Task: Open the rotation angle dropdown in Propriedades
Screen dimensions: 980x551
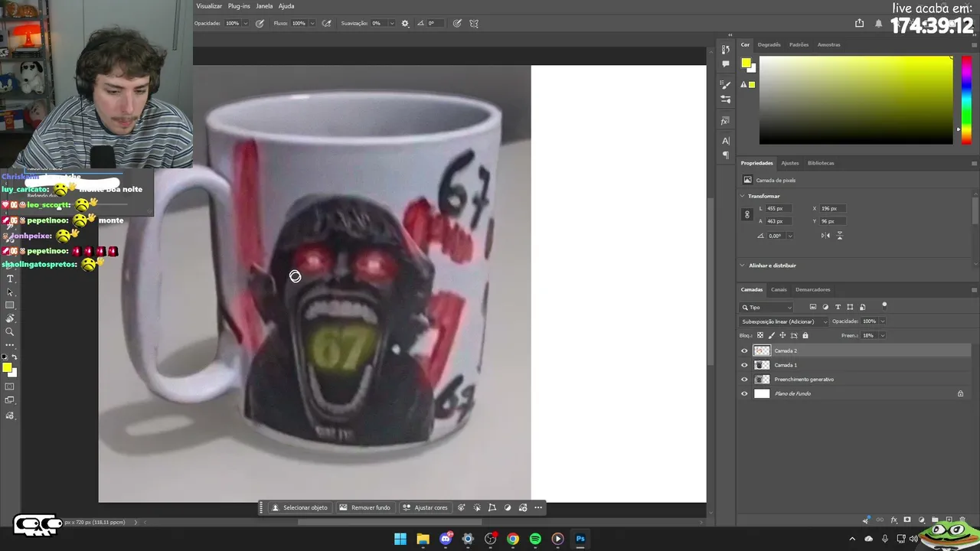Action: [790, 236]
